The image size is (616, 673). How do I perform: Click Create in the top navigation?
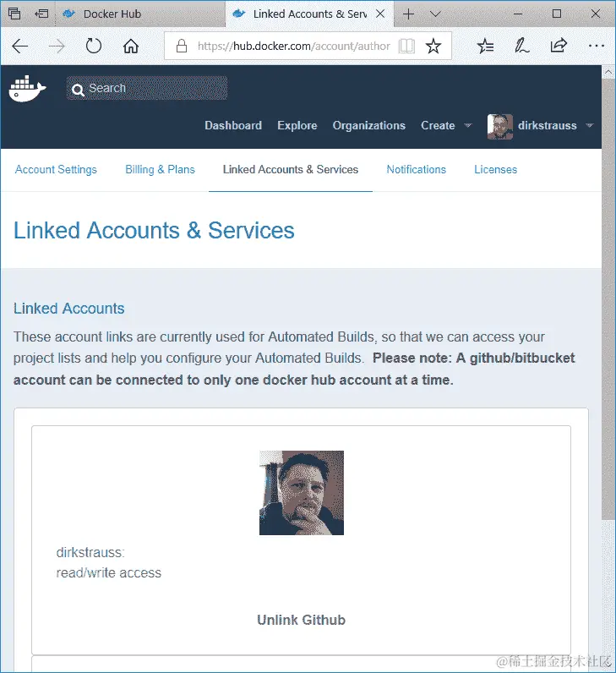click(x=438, y=125)
